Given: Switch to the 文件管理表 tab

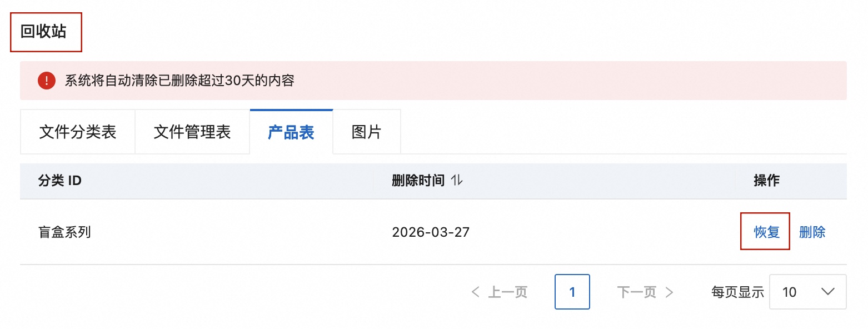Looking at the screenshot, I should pyautogui.click(x=192, y=132).
